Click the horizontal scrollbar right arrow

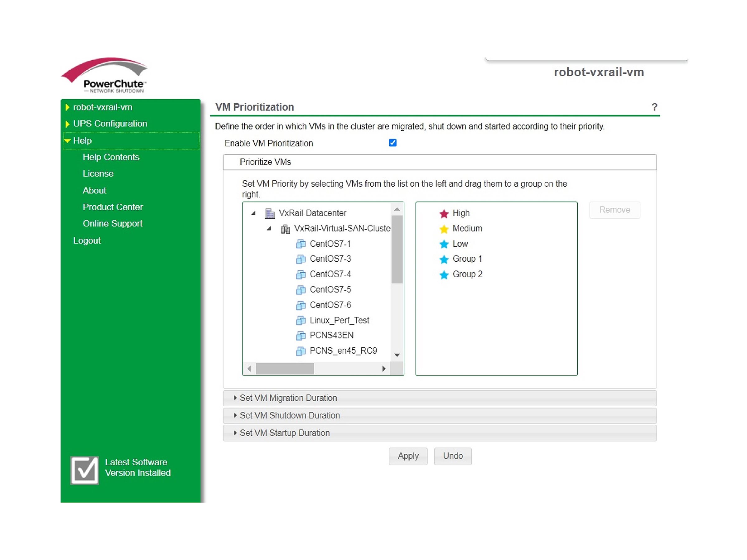pos(384,369)
